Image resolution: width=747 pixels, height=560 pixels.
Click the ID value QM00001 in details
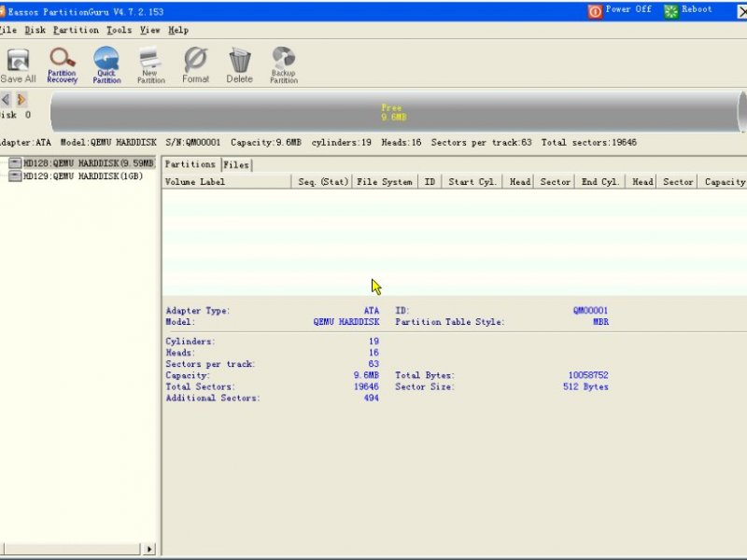click(590, 311)
